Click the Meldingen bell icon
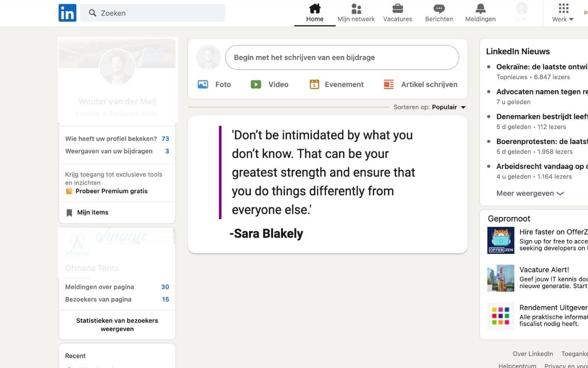This screenshot has height=368, width=588. (481, 8)
